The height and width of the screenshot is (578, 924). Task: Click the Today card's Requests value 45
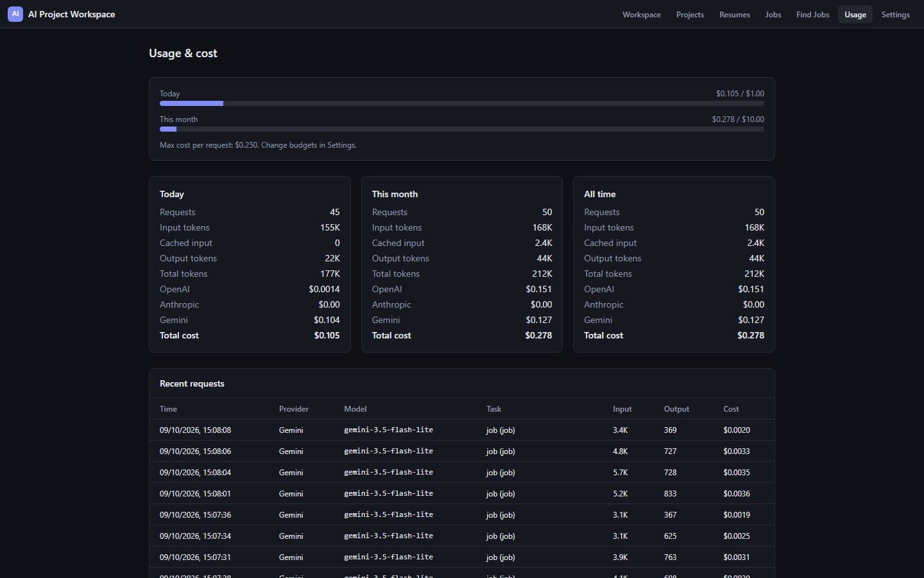click(x=334, y=212)
